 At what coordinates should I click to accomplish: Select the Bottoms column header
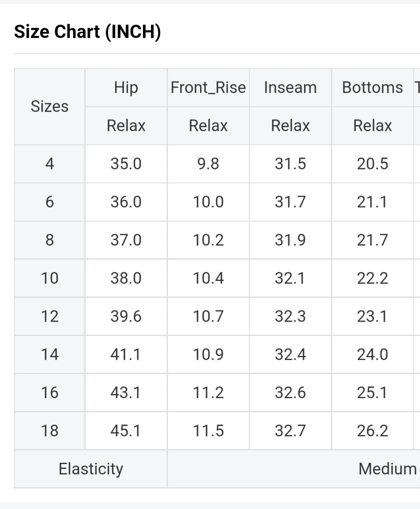[372, 88]
